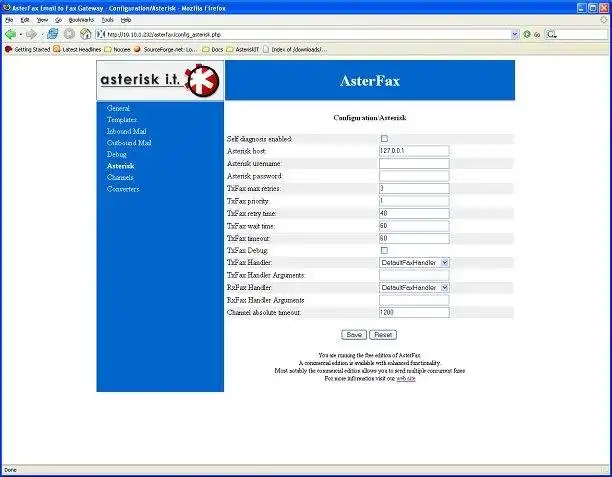Open the Index of /downloads bookmark

click(295, 50)
